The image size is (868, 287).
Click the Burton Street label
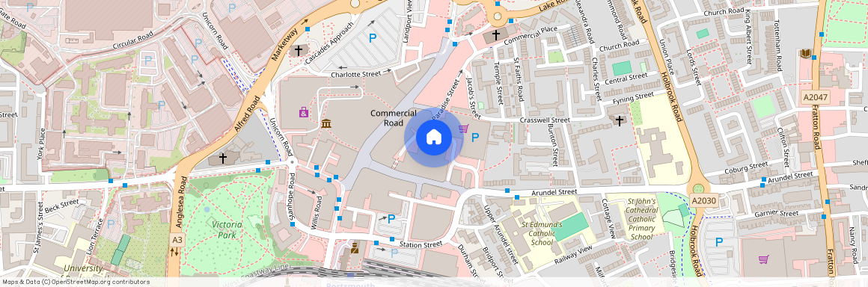[551, 145]
